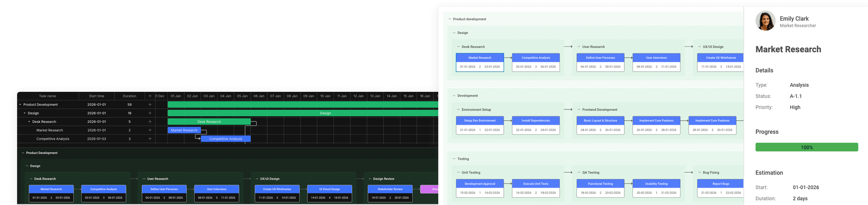This screenshot has width=868, height=205.
Task: Click minus icon beside QA Testing group
Action: (x=579, y=173)
